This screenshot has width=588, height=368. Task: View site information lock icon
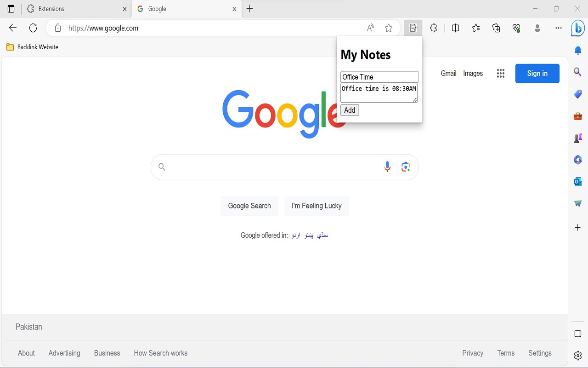pos(58,28)
